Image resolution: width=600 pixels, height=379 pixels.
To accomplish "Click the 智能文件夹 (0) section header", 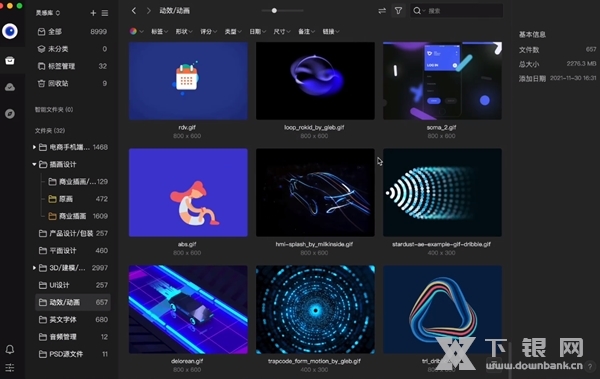I will 54,109.
